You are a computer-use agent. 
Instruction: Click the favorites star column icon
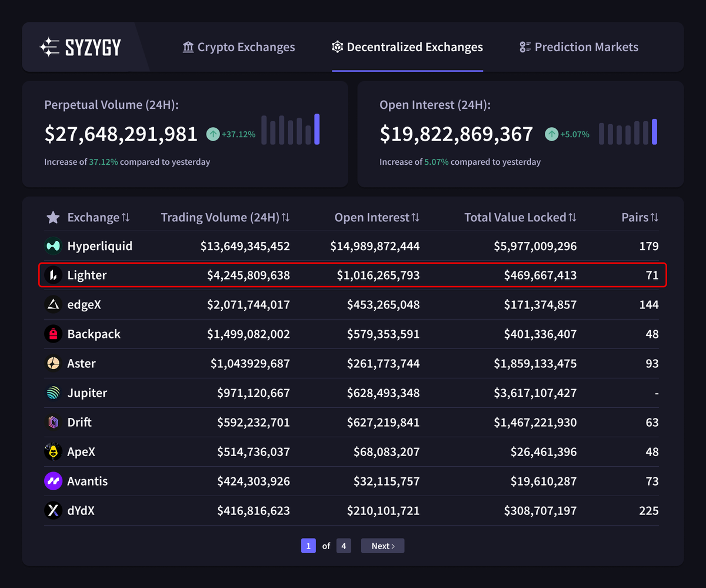(53, 218)
